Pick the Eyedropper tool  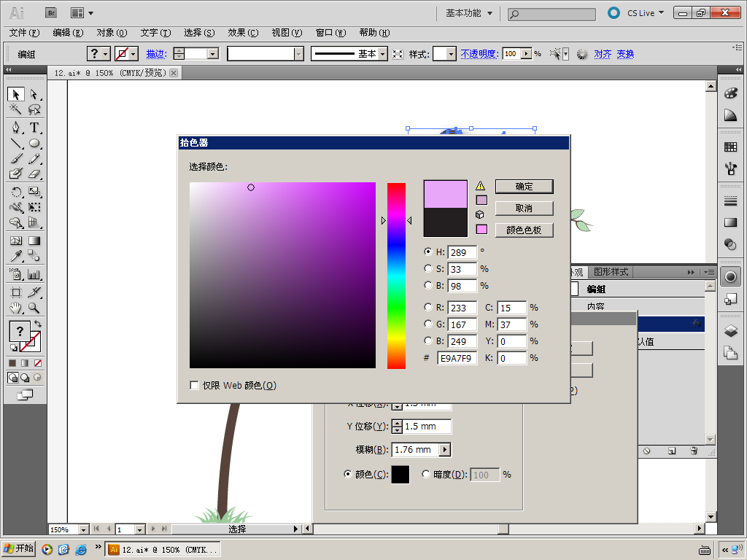15,256
